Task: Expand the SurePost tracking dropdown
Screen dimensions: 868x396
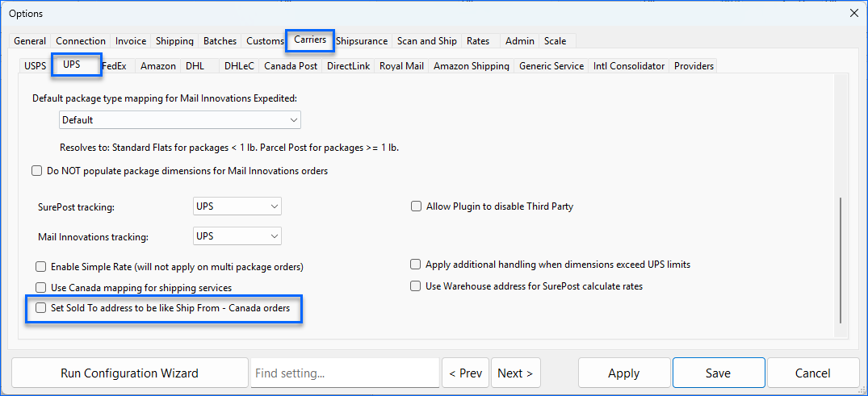Action: (x=237, y=206)
